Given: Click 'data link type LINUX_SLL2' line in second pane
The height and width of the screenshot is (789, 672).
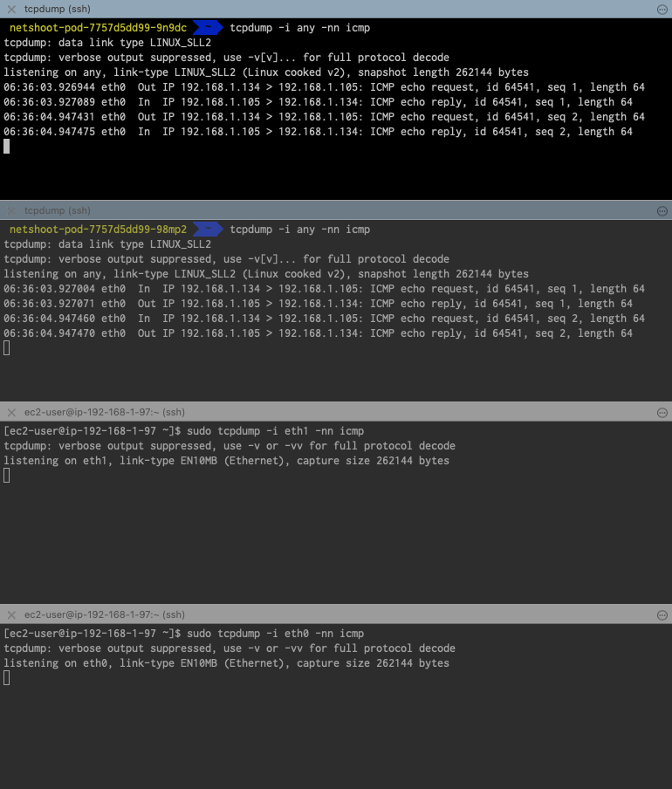Looking at the screenshot, I should [x=107, y=244].
